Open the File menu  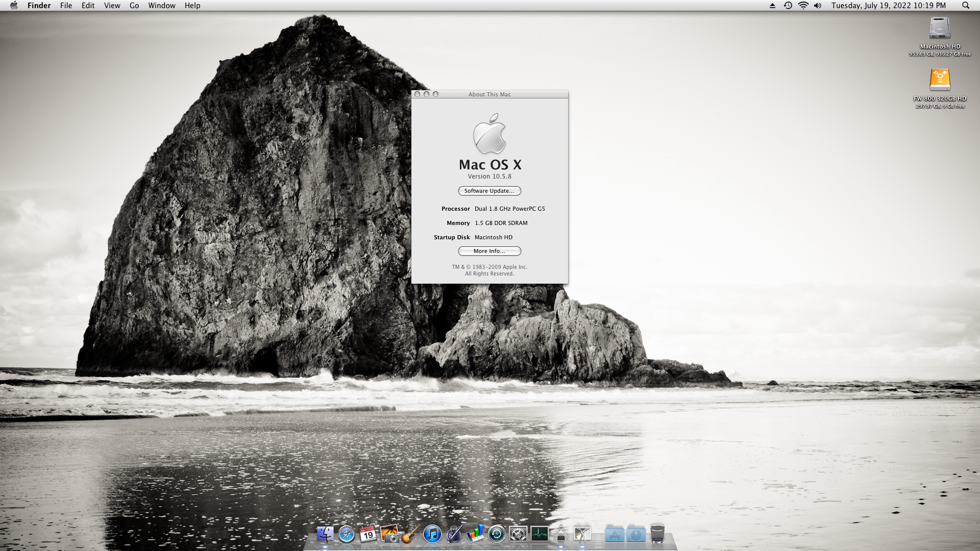pyautogui.click(x=66, y=6)
